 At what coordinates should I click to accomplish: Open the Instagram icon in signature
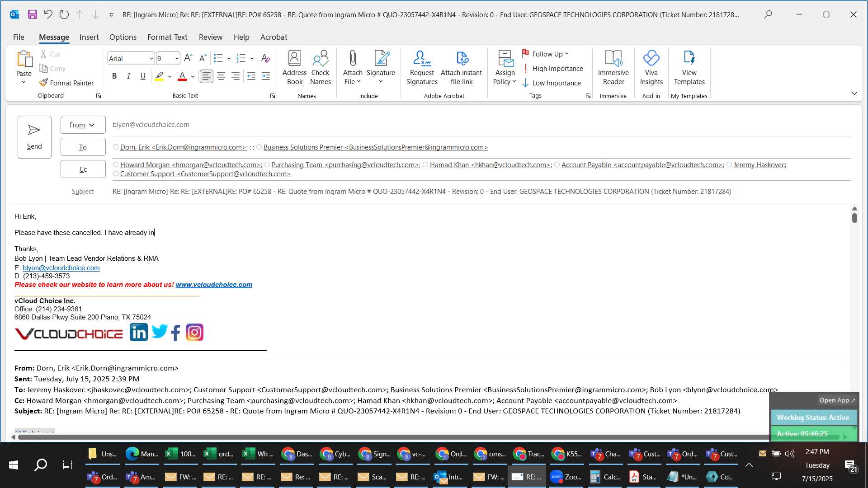[x=194, y=333]
